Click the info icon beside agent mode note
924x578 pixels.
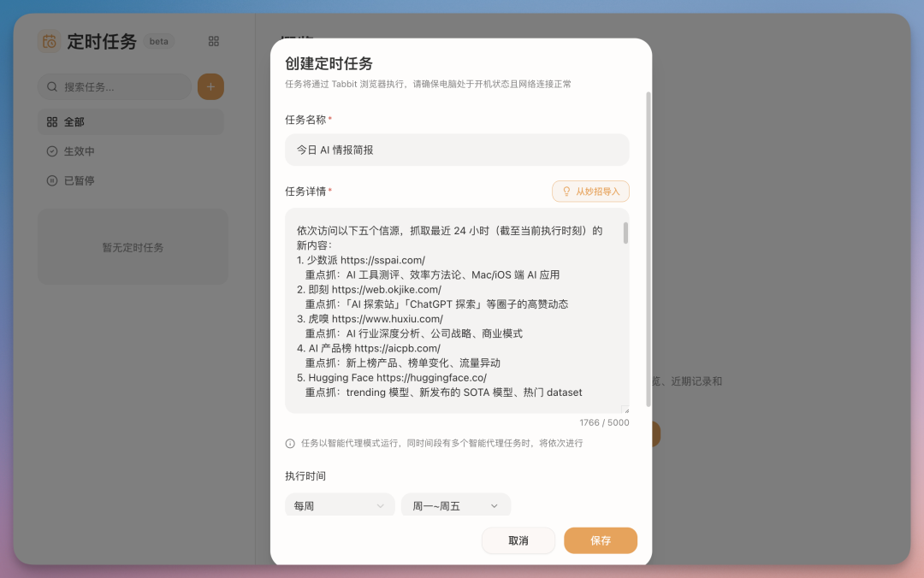(290, 444)
